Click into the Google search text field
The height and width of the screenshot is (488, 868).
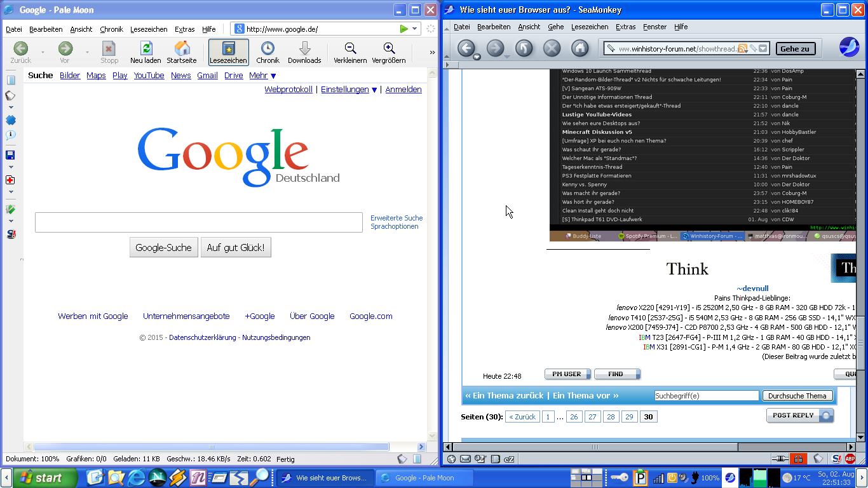click(x=198, y=222)
